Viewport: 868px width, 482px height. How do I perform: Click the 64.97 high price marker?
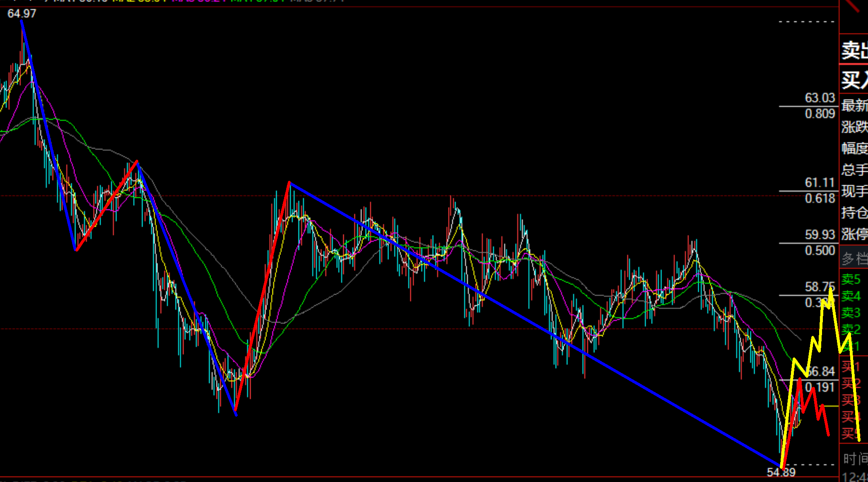click(x=22, y=14)
